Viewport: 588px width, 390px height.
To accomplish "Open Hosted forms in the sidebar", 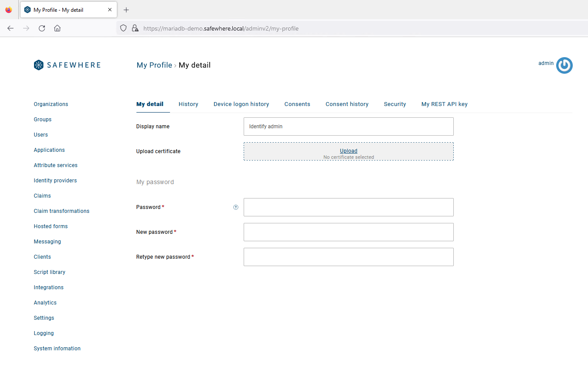I will click(x=51, y=226).
